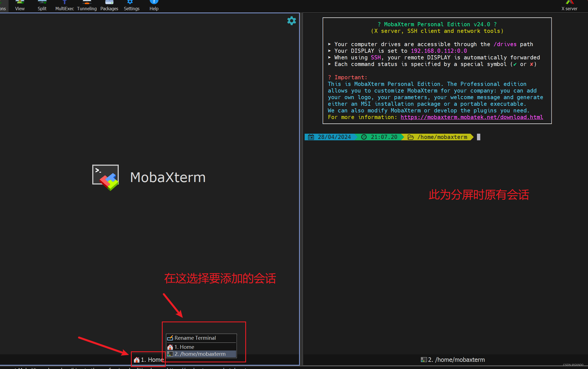
Task: Click the terminal prompt cursor area
Action: coord(479,137)
